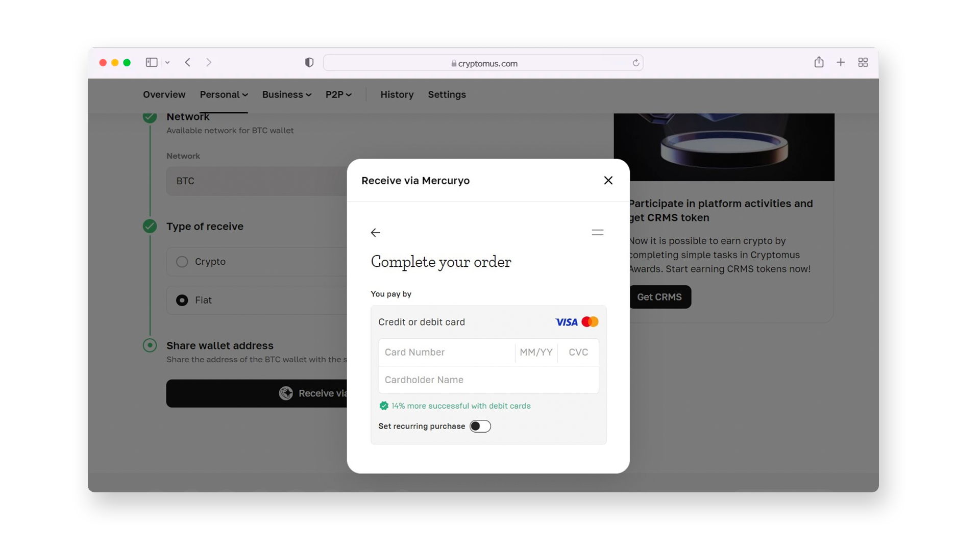Click the Receive via button
Viewport: 980px width, 551px height.
tap(257, 393)
